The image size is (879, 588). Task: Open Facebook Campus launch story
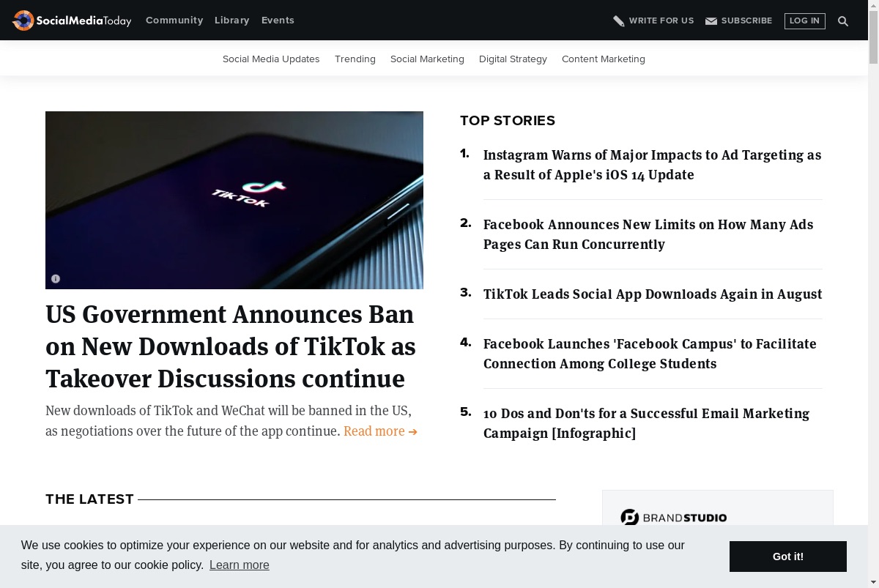click(650, 354)
